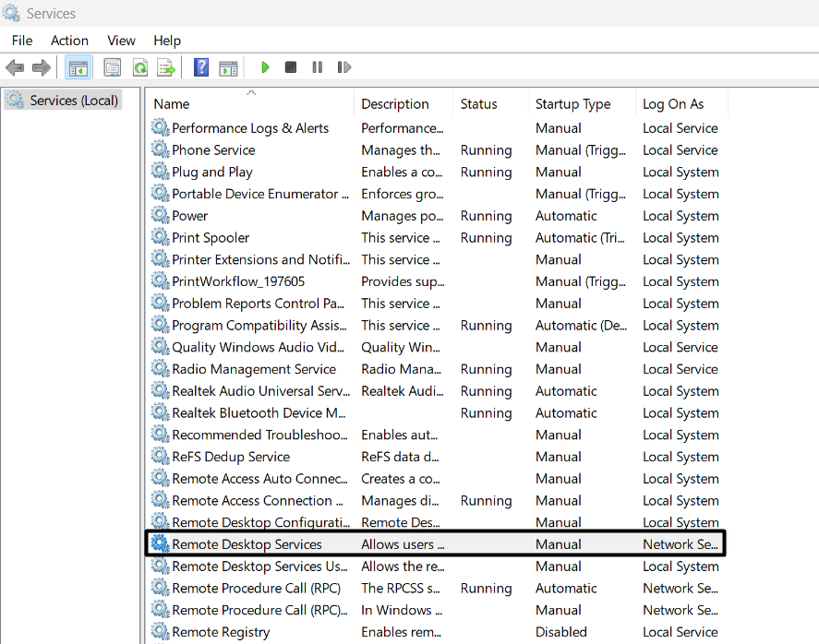The image size is (819, 644).
Task: Click the Forward arrow in toolbar
Action: point(42,67)
